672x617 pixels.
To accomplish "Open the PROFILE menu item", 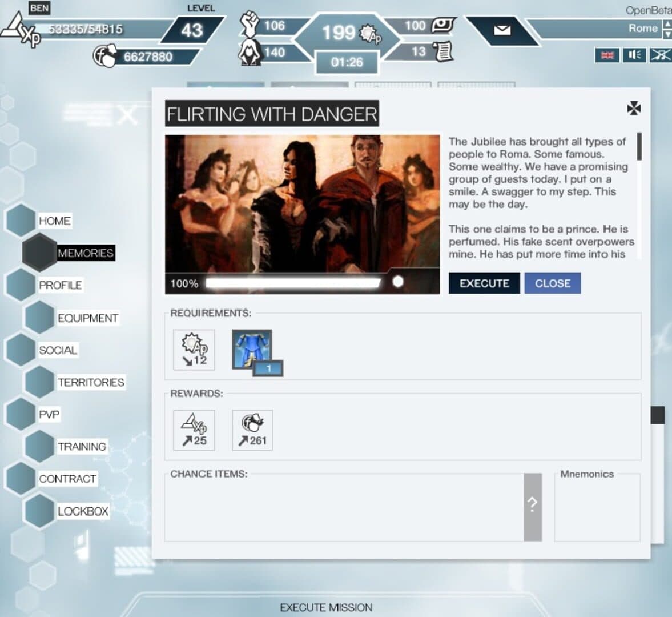I will pyautogui.click(x=61, y=285).
